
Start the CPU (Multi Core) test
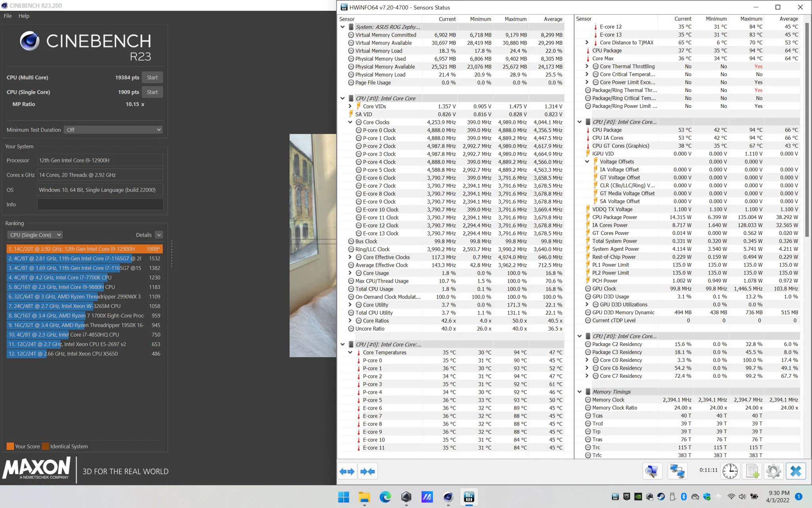pyautogui.click(x=152, y=77)
